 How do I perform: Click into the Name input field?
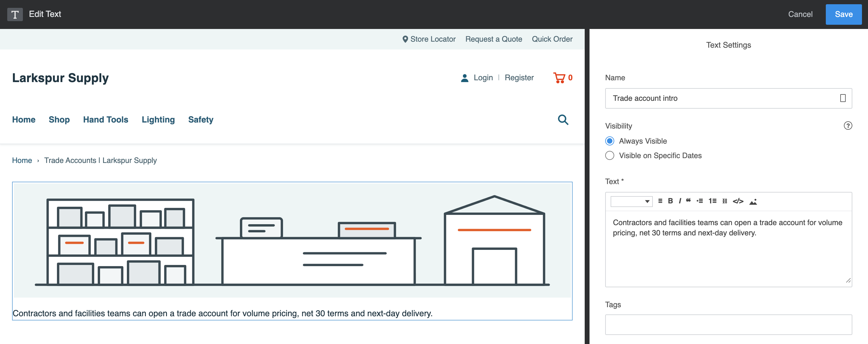(x=728, y=98)
